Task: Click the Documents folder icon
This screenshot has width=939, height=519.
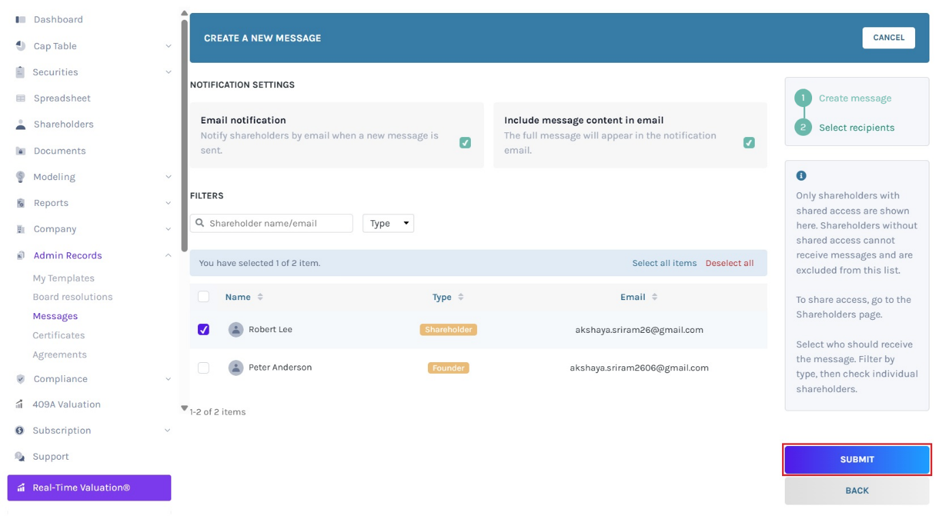Action: [20, 151]
